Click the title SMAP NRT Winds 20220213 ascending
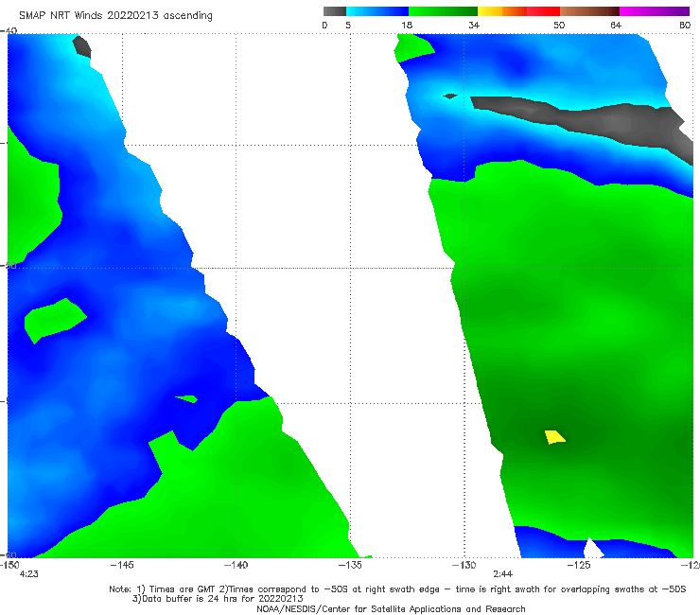 click(115, 15)
